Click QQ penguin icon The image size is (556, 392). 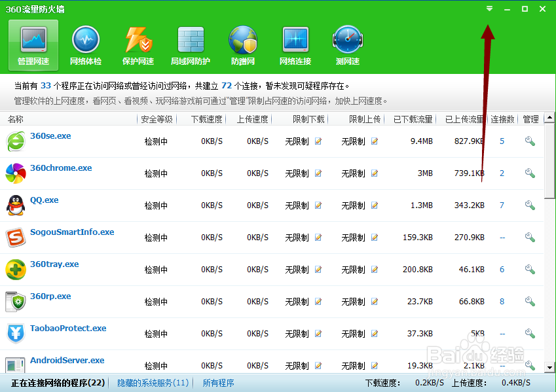pos(16,205)
